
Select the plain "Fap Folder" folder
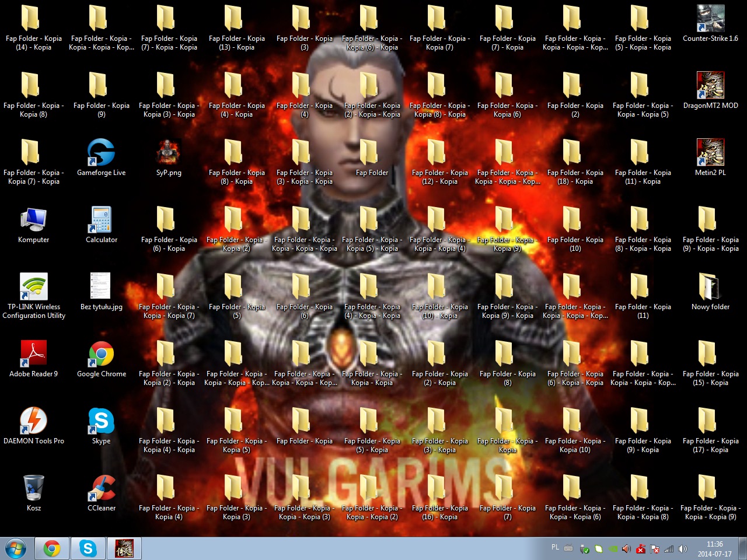coord(372,157)
